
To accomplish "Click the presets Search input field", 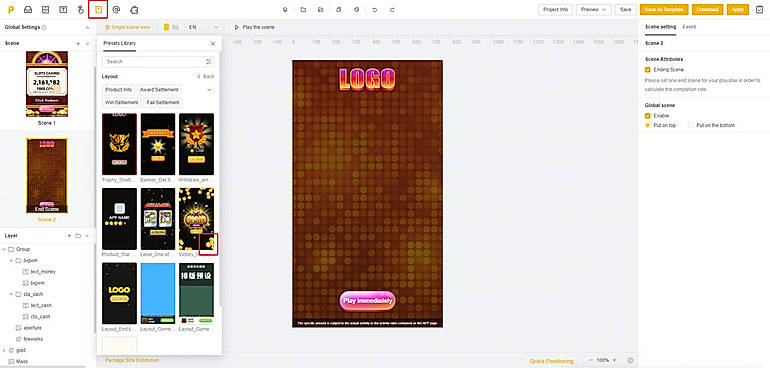I will (x=155, y=61).
